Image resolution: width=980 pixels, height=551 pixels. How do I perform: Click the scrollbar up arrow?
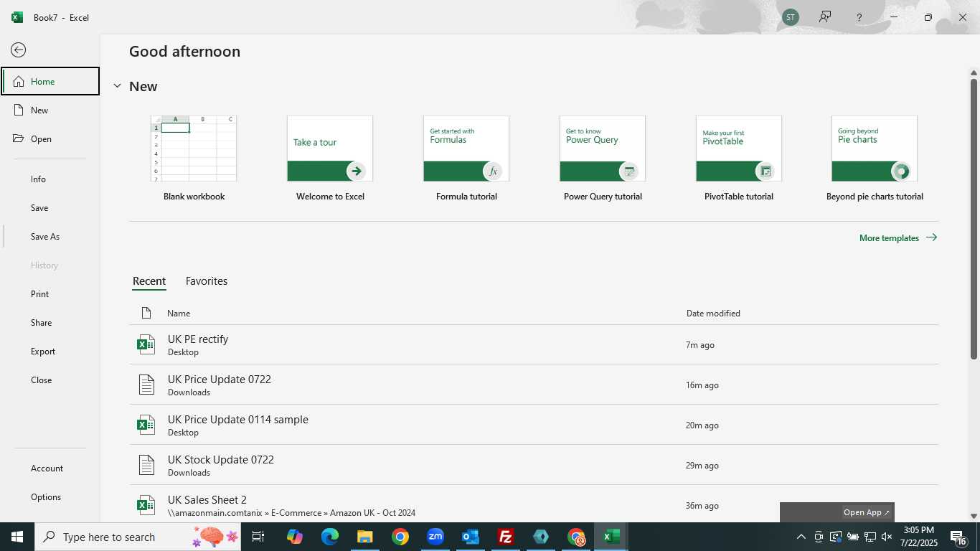point(974,72)
